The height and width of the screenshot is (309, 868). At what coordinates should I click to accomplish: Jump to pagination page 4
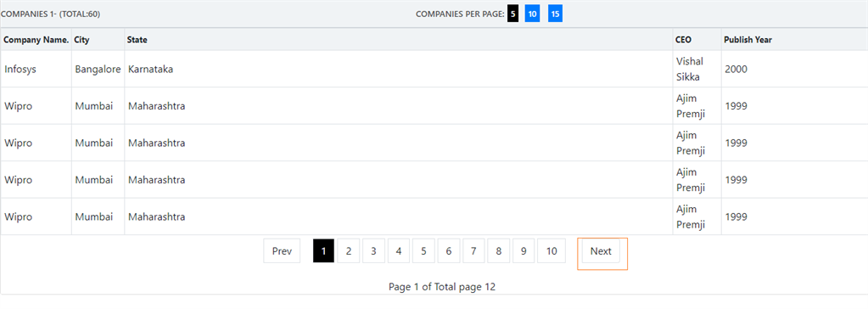[399, 251]
